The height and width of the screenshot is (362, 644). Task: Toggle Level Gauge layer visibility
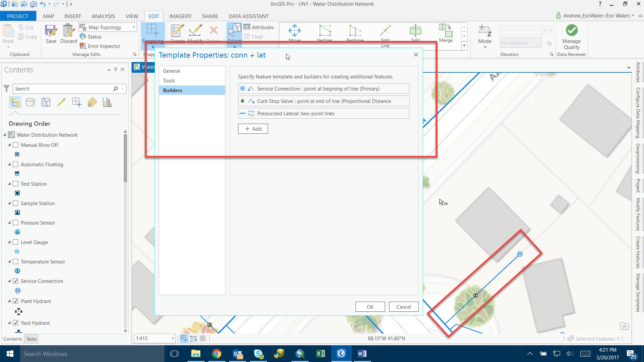(x=15, y=242)
